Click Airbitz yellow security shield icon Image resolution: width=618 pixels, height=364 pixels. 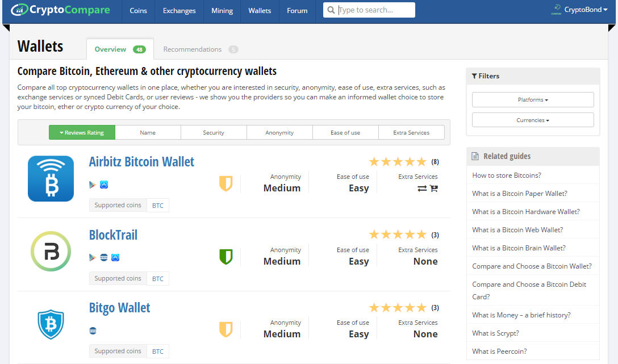[x=226, y=183]
